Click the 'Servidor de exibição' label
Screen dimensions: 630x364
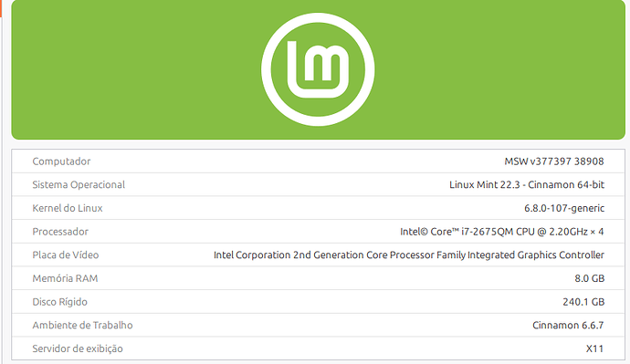pyautogui.click(x=78, y=348)
